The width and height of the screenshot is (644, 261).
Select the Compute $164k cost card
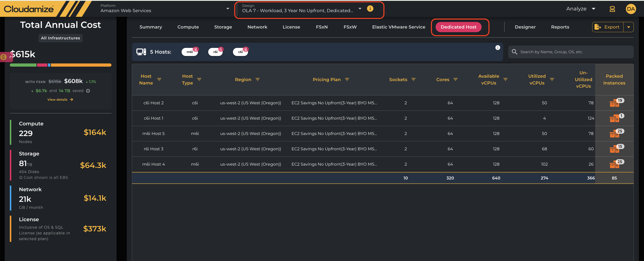tap(61, 132)
